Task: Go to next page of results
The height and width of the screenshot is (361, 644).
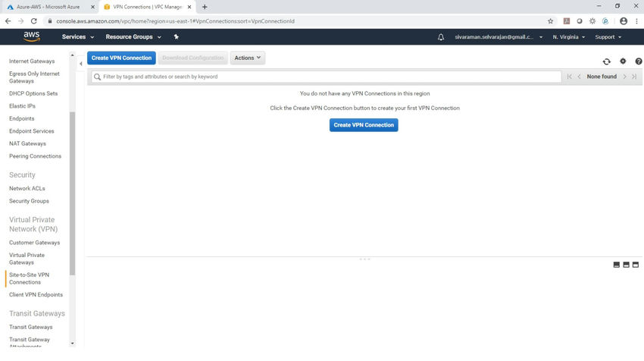Action: click(625, 77)
